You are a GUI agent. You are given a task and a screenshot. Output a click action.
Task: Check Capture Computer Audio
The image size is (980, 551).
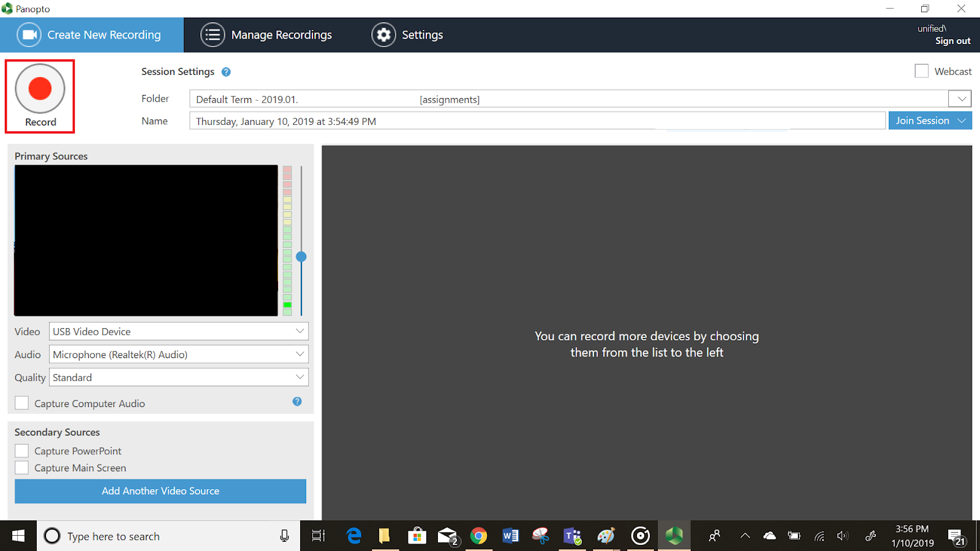tap(22, 403)
